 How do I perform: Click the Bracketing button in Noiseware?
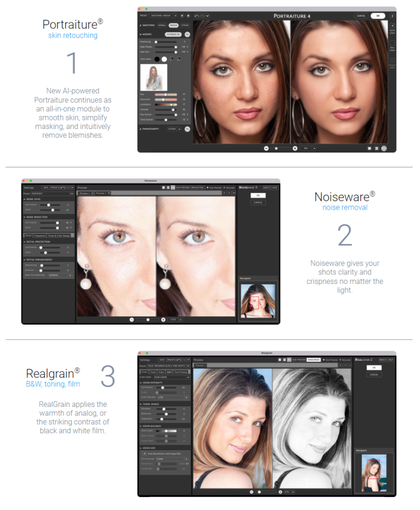pos(197,188)
